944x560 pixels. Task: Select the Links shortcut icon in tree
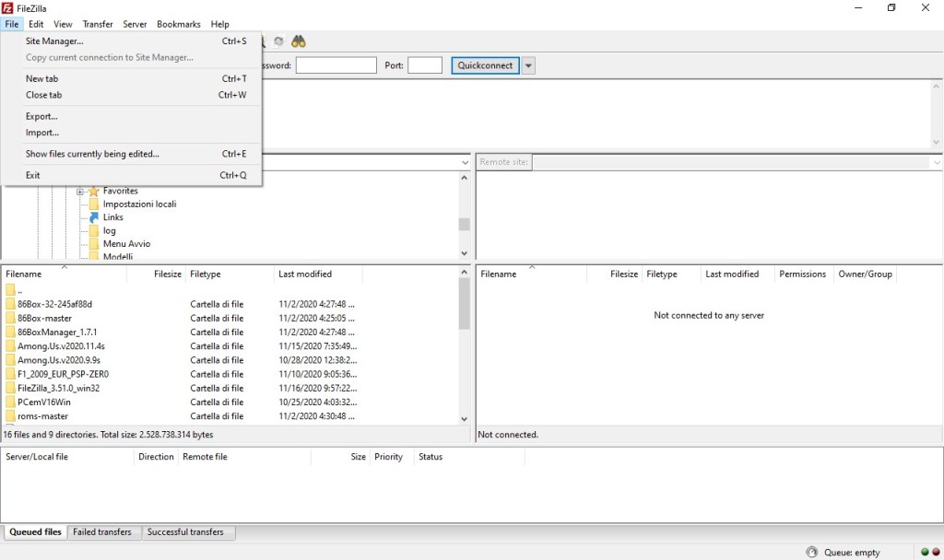tap(93, 217)
